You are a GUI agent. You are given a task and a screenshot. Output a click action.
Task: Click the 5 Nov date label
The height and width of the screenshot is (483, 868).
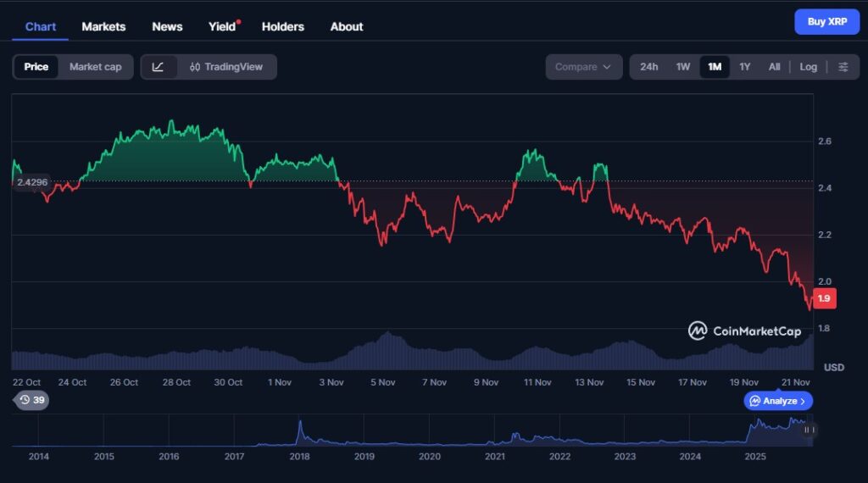point(382,382)
